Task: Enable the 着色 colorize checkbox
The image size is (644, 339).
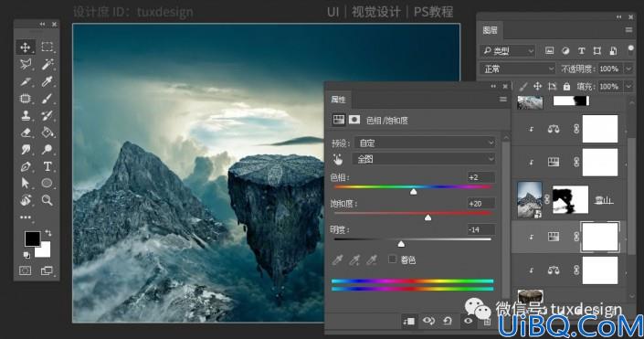Action: click(392, 259)
